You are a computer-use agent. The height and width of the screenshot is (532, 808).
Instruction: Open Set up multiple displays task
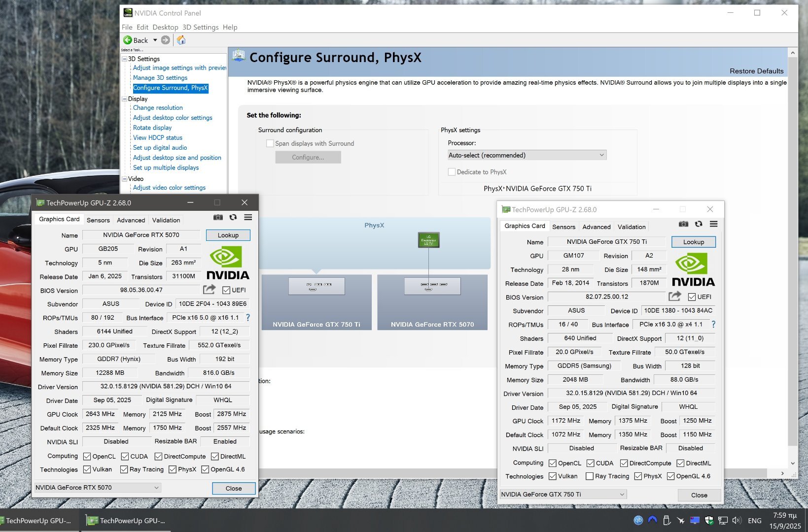(166, 168)
